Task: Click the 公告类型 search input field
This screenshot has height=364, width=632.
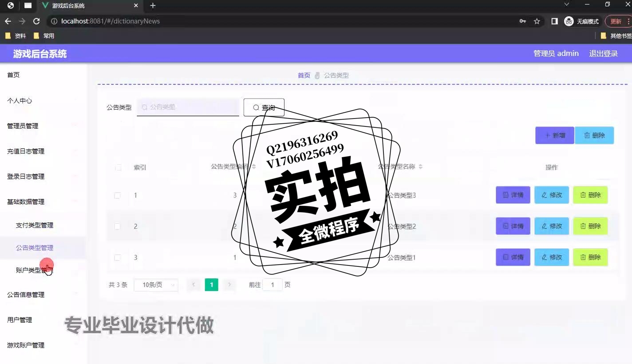Action: click(188, 107)
